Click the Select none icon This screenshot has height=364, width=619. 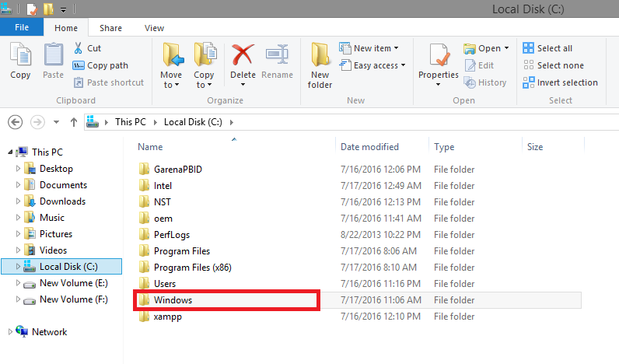528,65
